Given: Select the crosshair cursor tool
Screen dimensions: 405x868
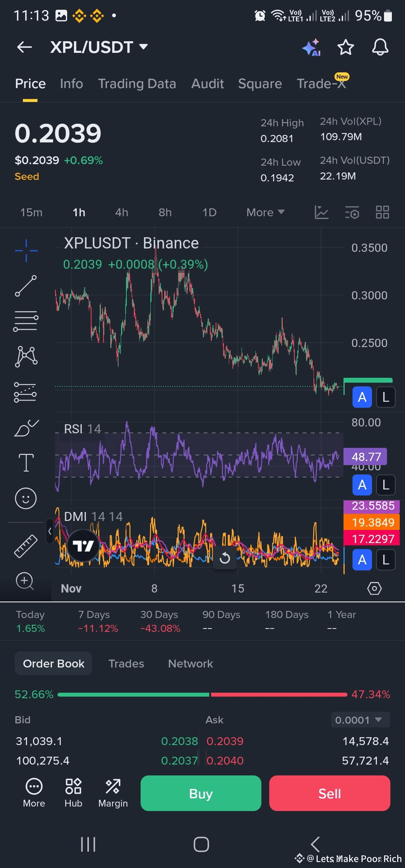Looking at the screenshot, I should 26,250.
